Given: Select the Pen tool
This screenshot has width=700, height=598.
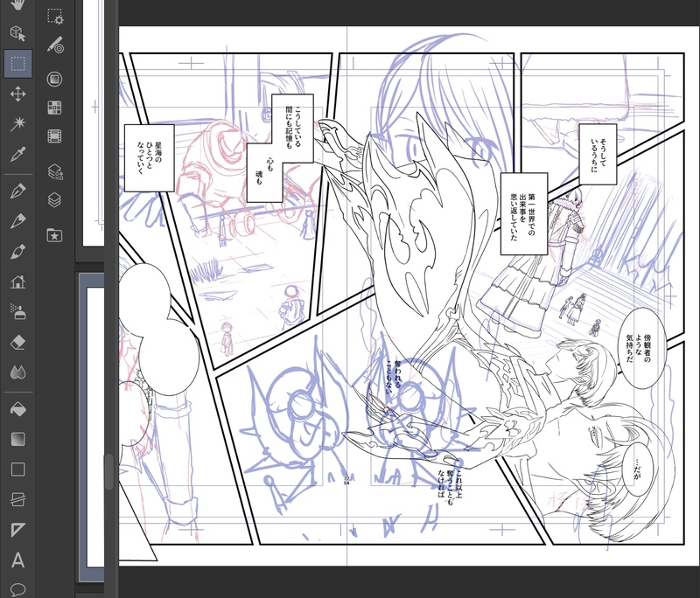Looking at the screenshot, I should [x=17, y=191].
